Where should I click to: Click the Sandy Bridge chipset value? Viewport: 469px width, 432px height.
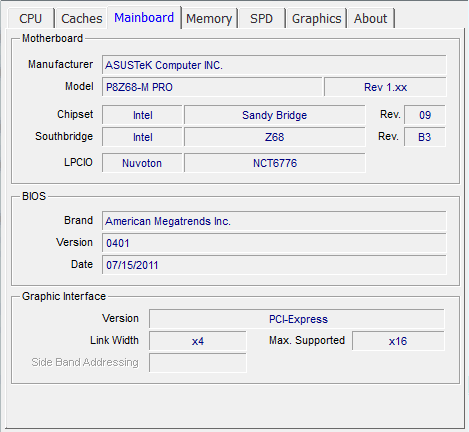[275, 115]
